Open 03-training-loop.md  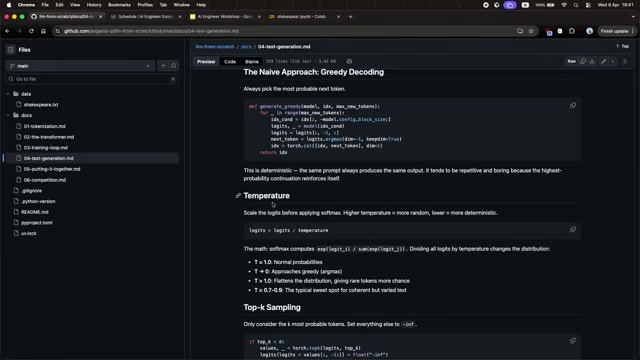[x=45, y=147]
